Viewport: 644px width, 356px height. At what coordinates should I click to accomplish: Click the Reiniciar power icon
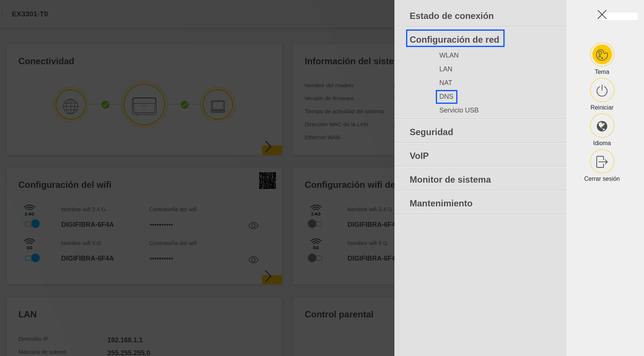coord(602,90)
